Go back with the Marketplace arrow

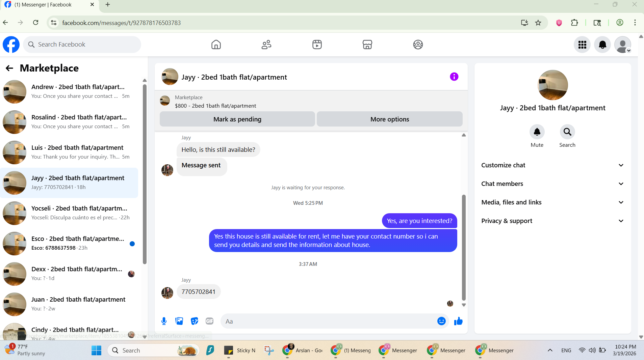coord(9,68)
